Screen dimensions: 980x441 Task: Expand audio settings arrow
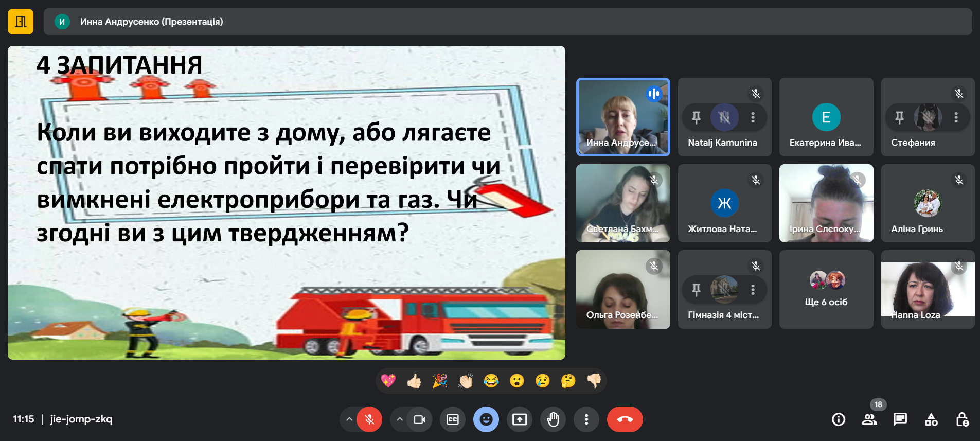(349, 419)
